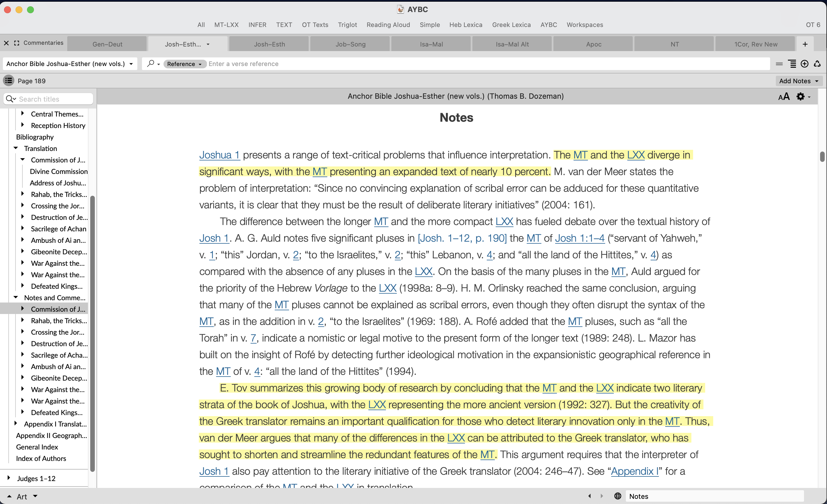
Task: Switch to the Job–Song tab
Action: tap(350, 44)
